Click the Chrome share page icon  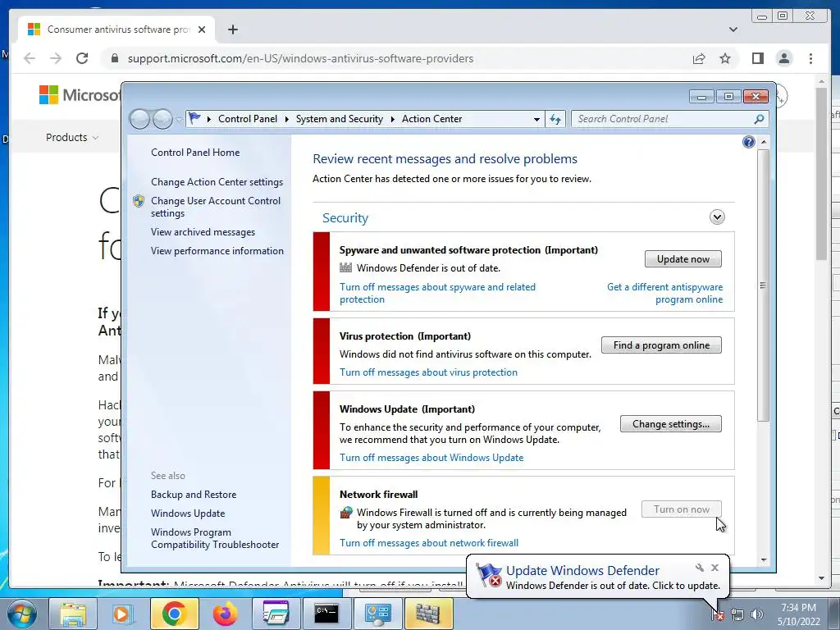pyautogui.click(x=699, y=58)
